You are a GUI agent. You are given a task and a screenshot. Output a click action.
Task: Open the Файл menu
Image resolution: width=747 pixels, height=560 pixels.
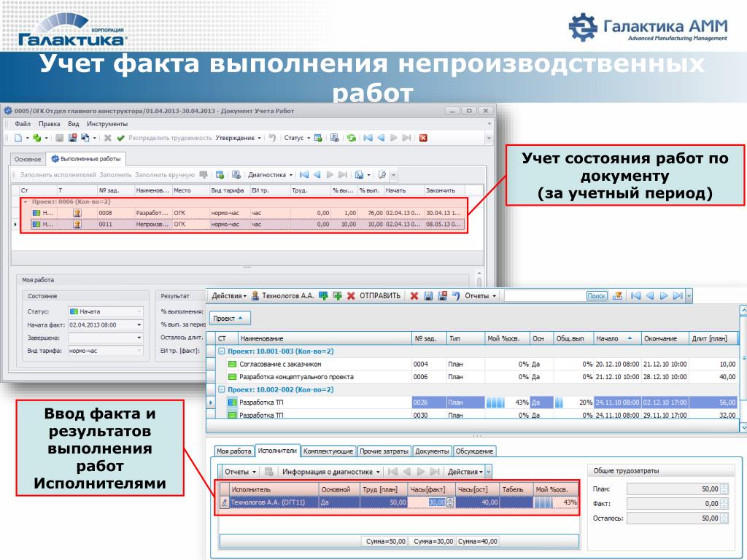23,124
